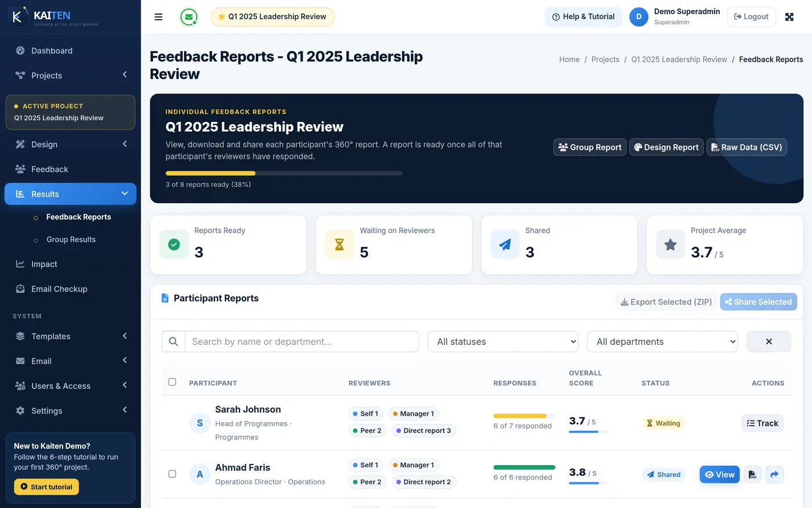Toggle the hamburger sidebar menu
The width and height of the screenshot is (812, 508).
click(x=158, y=17)
